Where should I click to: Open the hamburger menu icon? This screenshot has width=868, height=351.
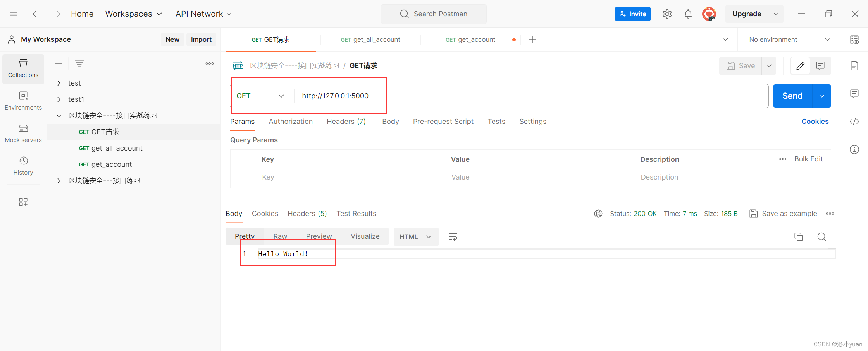[x=14, y=14]
